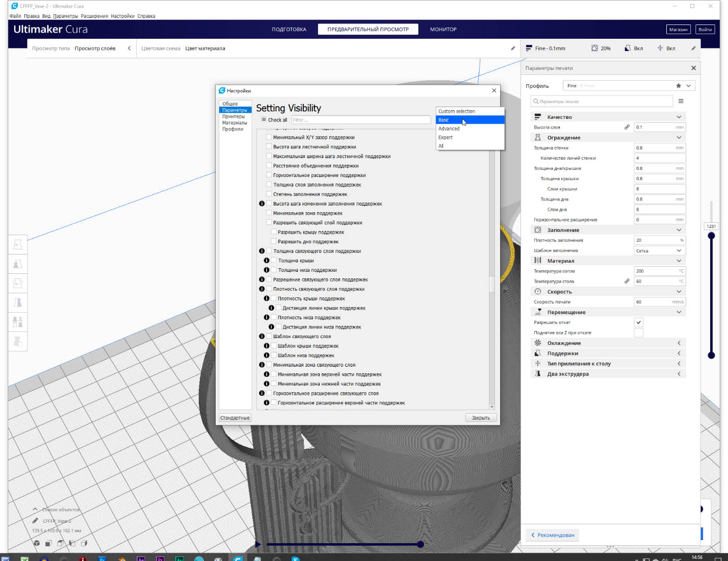
Task: Enable Разрешить крышу поддержек checkbox
Action: 274,232
